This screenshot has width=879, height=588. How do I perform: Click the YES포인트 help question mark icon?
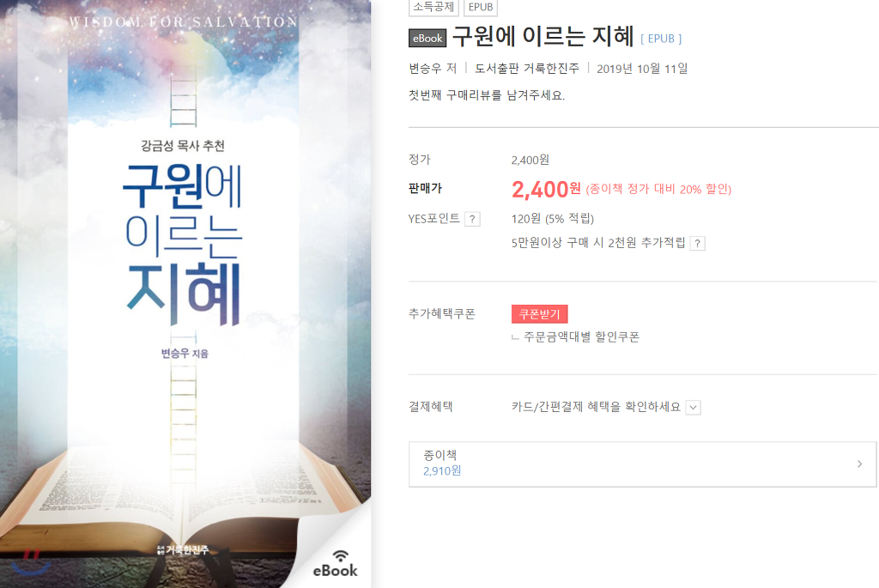click(472, 219)
